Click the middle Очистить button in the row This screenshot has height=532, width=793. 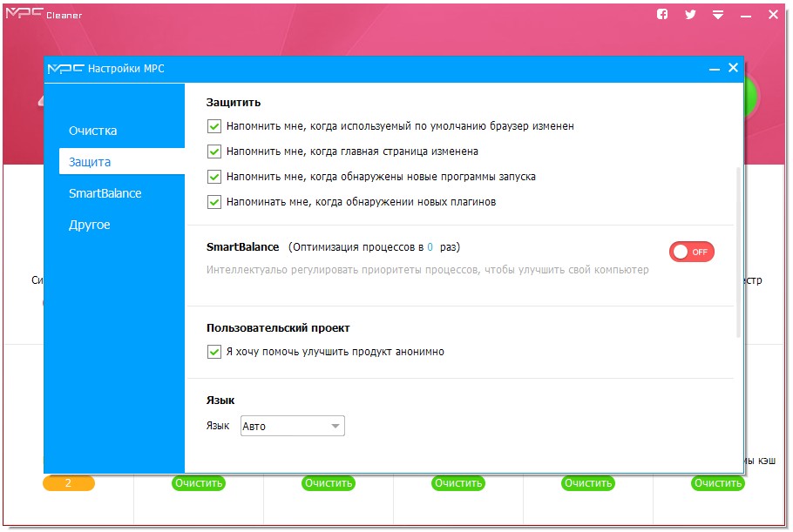pyautogui.click(x=458, y=483)
